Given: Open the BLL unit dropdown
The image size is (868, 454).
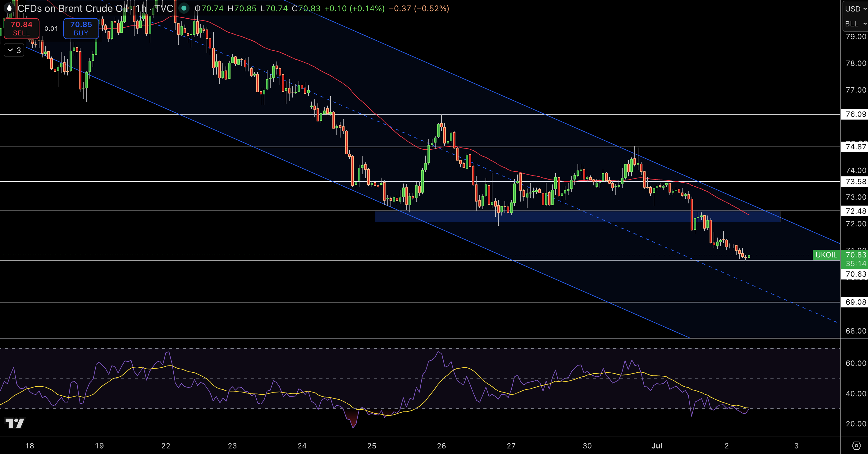Looking at the screenshot, I should click(x=855, y=24).
